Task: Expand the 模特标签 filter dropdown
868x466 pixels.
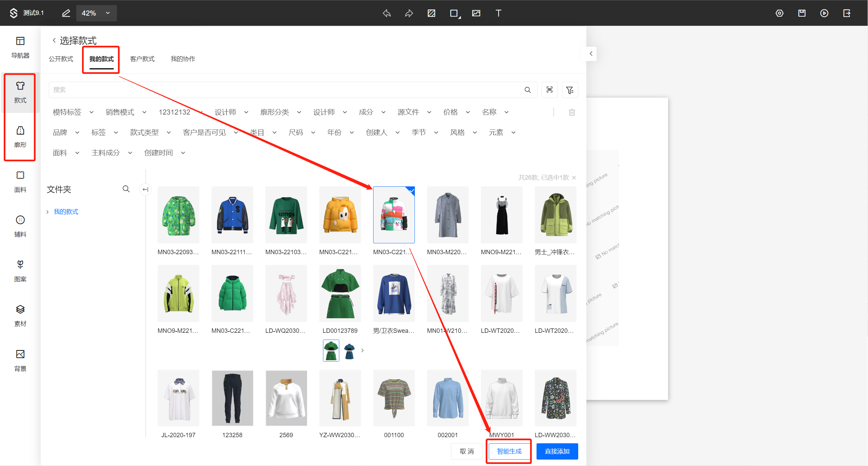Action: (73, 112)
